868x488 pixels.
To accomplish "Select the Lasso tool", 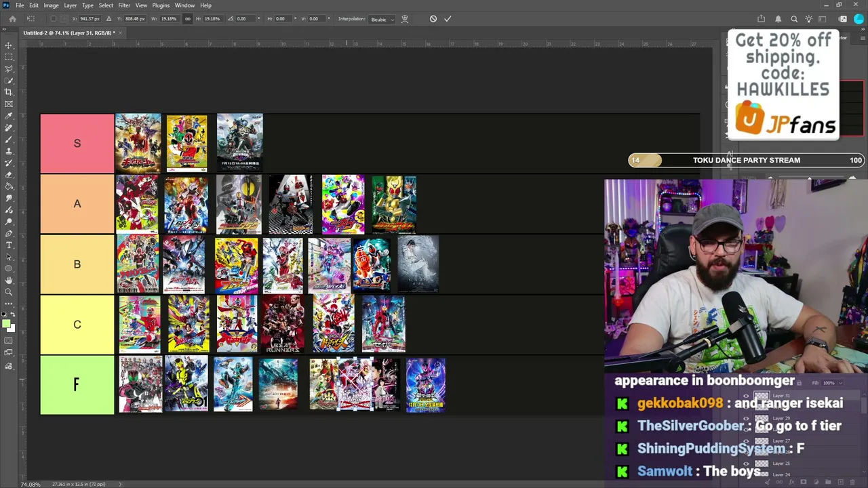I will [9, 68].
